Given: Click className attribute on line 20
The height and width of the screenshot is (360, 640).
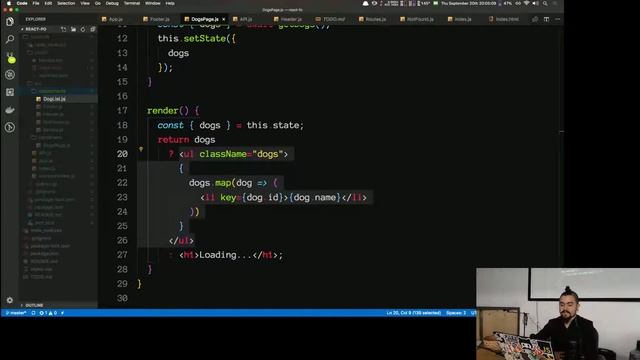Looking at the screenshot, I should coord(223,154).
